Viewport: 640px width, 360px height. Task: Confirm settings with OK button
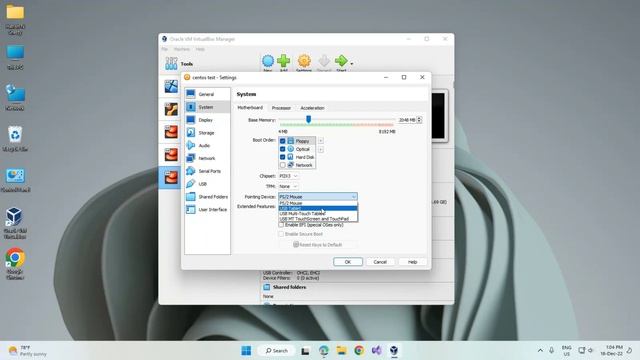coord(348,262)
